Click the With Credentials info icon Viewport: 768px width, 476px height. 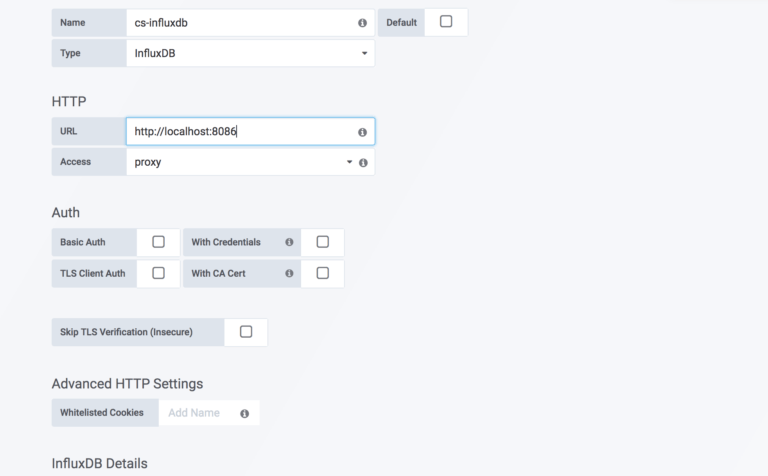click(289, 242)
